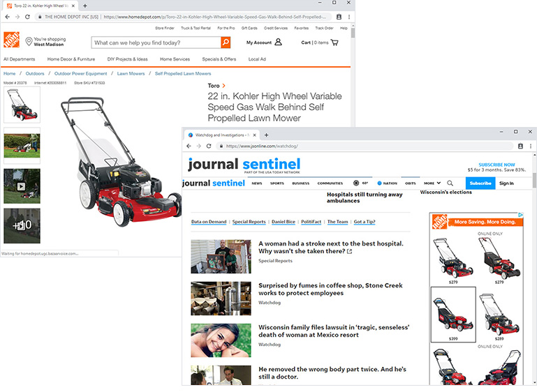
Task: Click the store location pin icon
Action: (29, 42)
